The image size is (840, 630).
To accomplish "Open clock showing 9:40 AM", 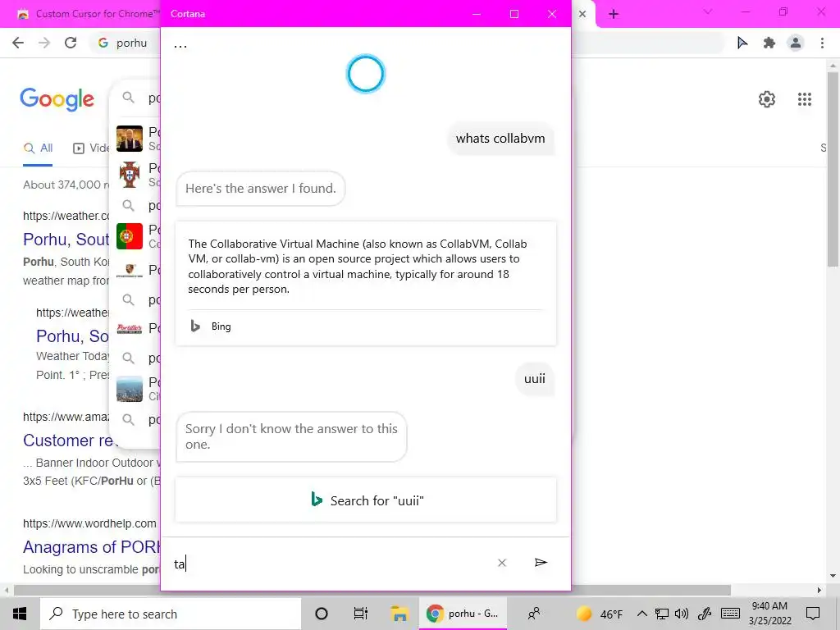I will tap(769, 614).
